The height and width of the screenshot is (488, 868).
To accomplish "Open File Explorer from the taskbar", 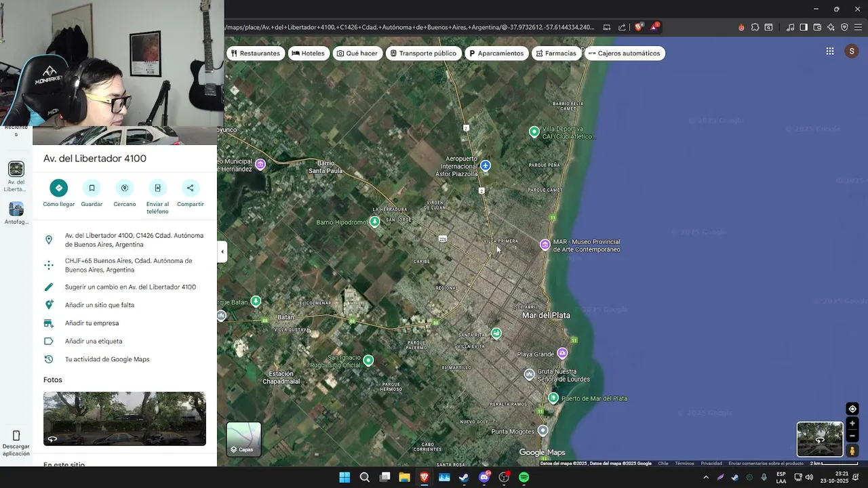I will click(404, 477).
